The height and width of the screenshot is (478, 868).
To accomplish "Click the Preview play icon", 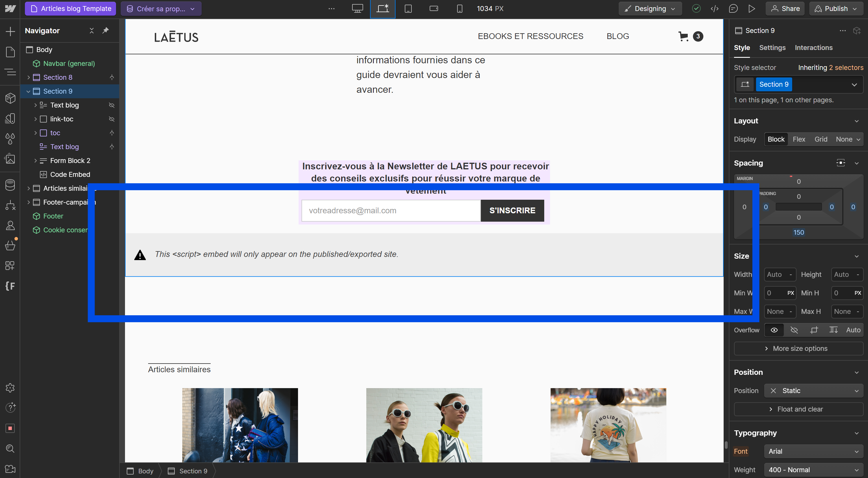I will (751, 9).
